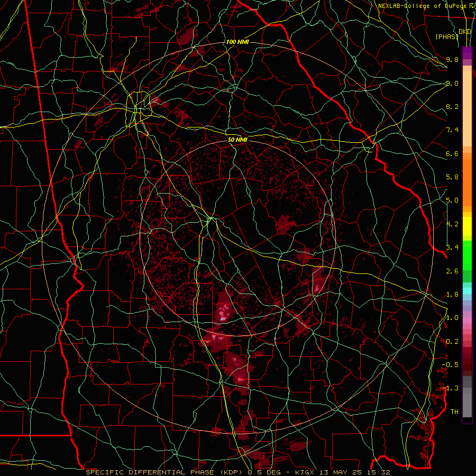The width and height of the screenshot is (476, 476).
Task: Click the '100 NMI' range ring label
Action: [237, 42]
